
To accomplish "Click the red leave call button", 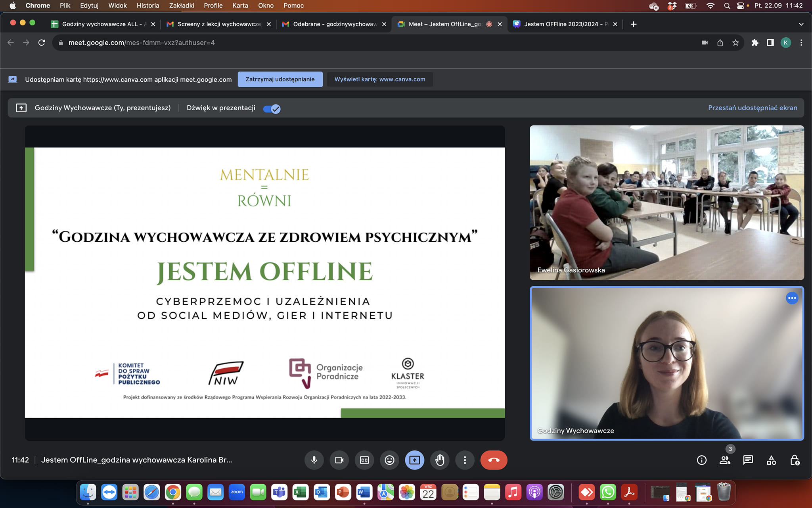I will pyautogui.click(x=494, y=460).
